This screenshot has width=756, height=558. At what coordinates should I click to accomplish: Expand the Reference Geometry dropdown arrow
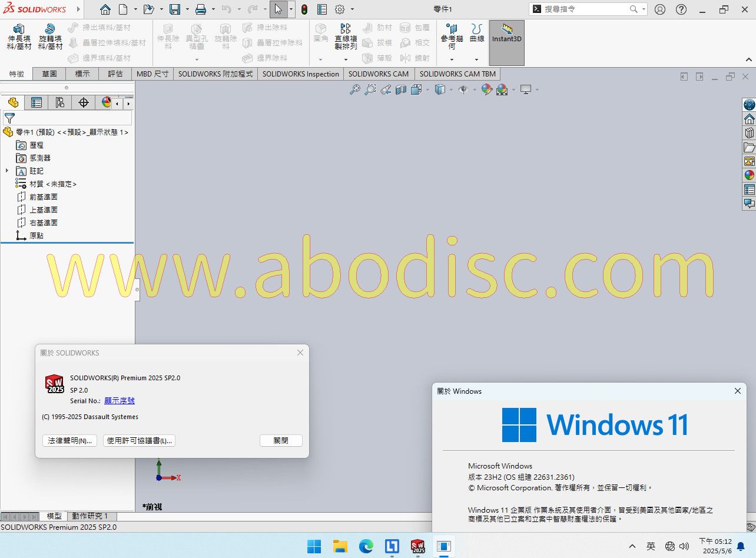[x=452, y=59]
